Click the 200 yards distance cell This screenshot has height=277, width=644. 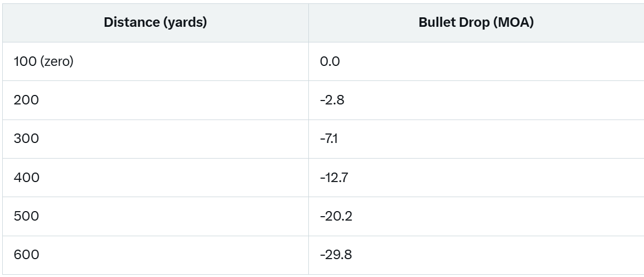(155, 100)
